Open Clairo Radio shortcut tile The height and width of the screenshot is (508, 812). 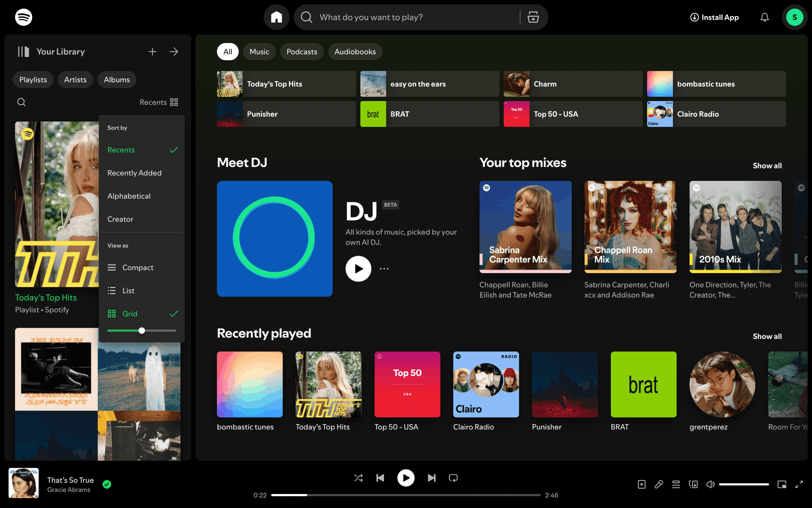pos(716,114)
